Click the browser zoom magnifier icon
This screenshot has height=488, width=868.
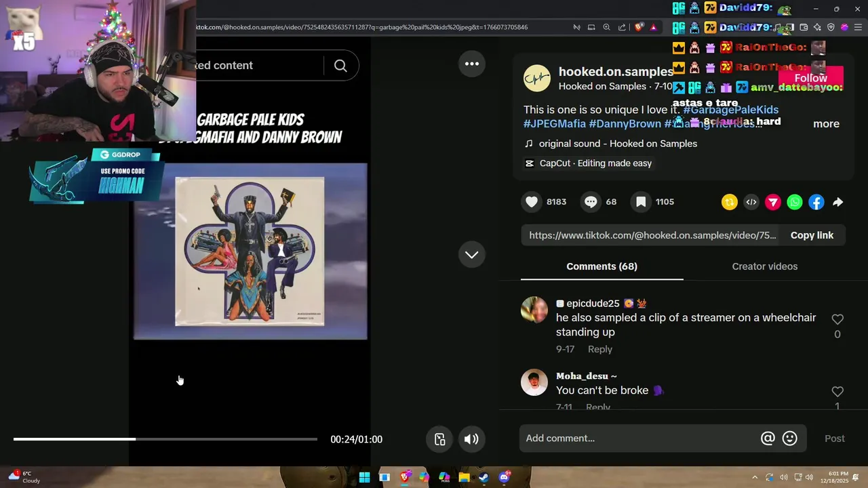click(607, 27)
